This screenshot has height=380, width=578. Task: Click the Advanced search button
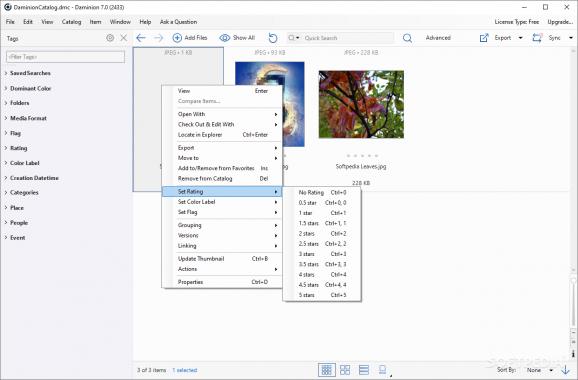click(x=438, y=38)
